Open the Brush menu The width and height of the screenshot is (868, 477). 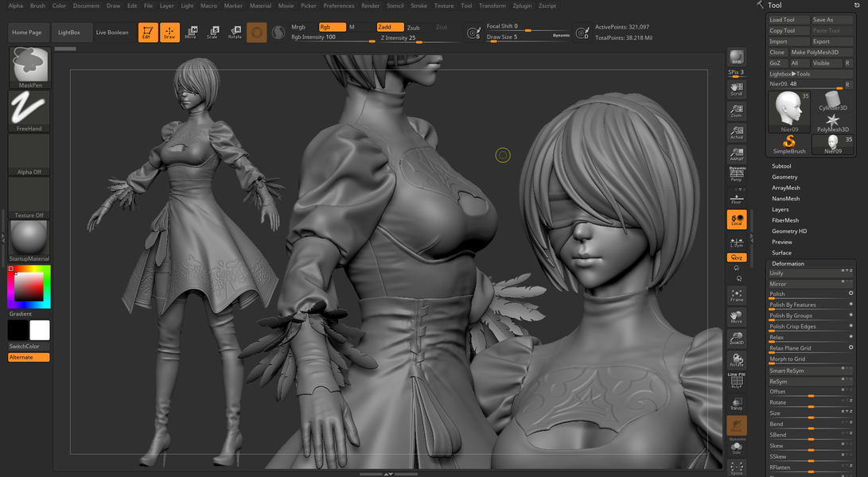tap(37, 6)
